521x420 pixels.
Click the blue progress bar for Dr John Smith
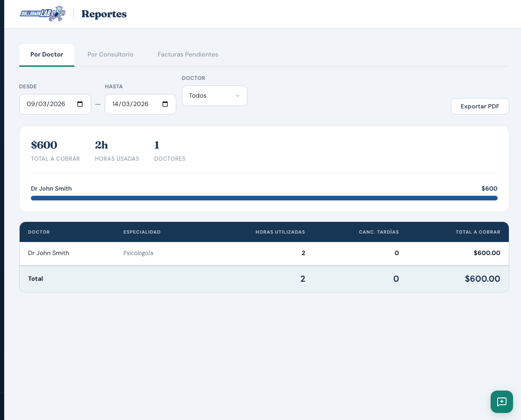click(264, 198)
